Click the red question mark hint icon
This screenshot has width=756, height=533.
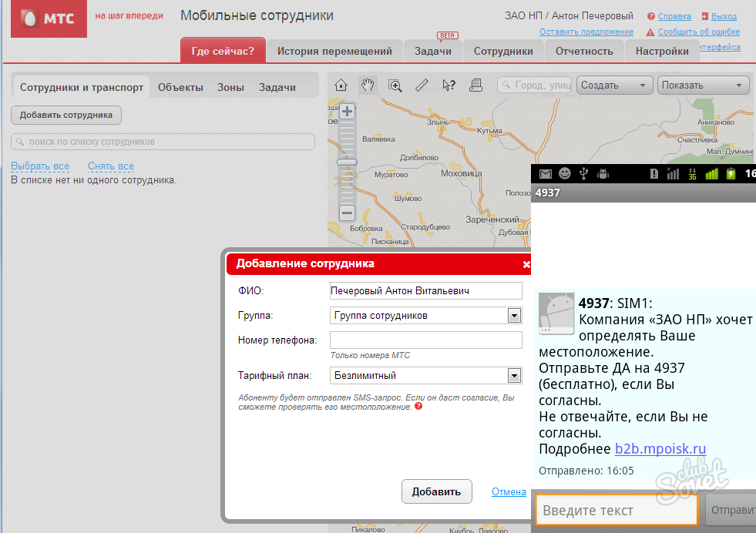[418, 406]
